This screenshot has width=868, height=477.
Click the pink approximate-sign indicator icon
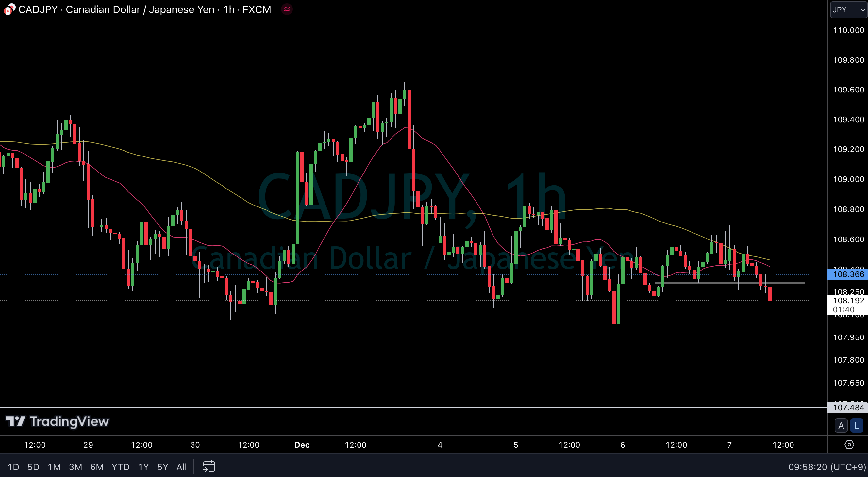pos(287,9)
